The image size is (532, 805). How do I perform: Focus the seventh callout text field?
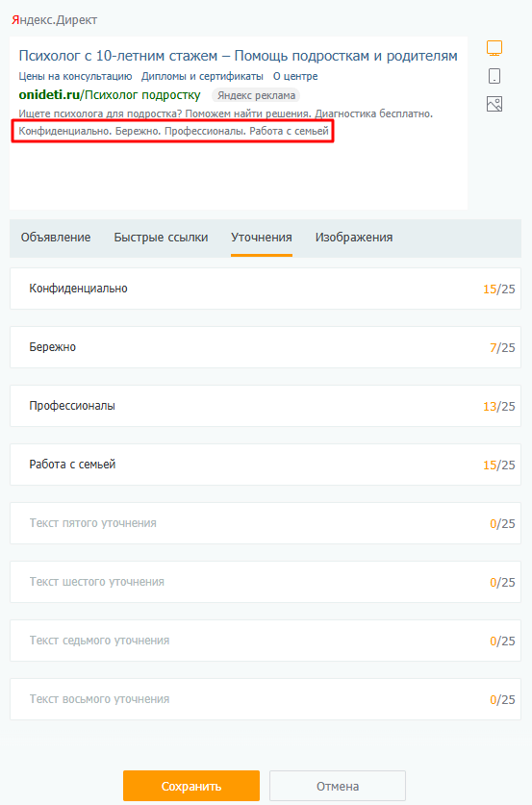tap(266, 641)
